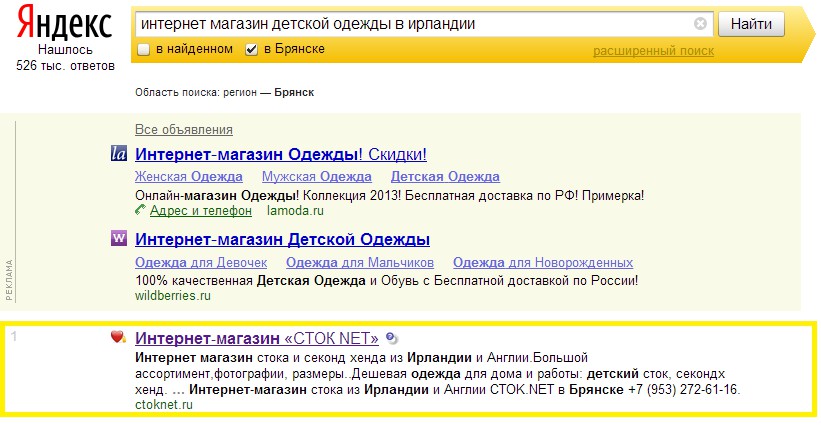Open the расширенный поиск link
Screen dimensions: 821x425
(653, 51)
